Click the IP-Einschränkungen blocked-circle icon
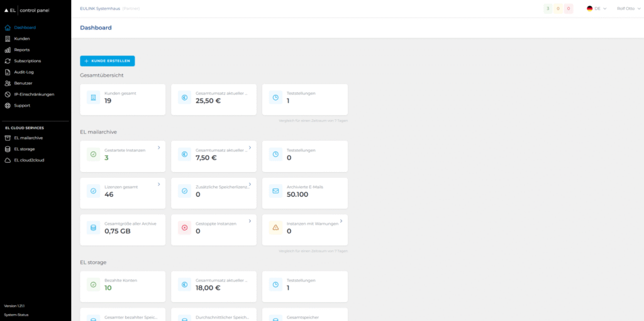The height and width of the screenshot is (321, 644). 8,94
